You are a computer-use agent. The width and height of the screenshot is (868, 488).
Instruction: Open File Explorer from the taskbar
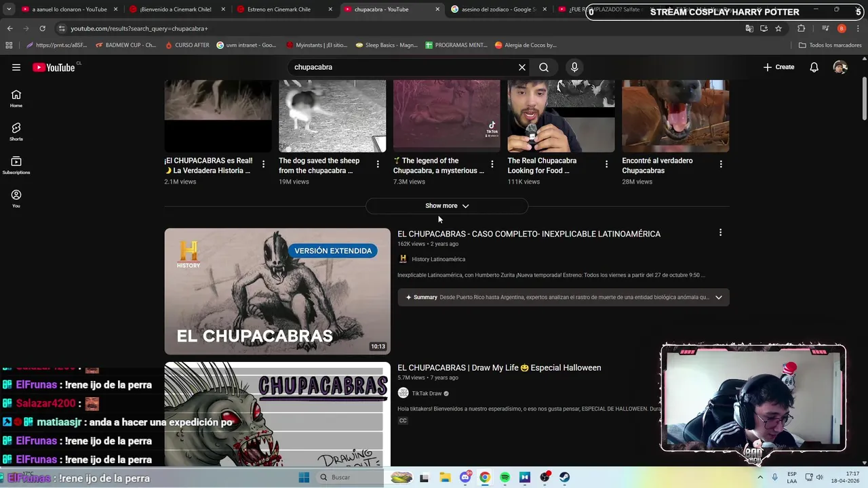click(x=445, y=477)
